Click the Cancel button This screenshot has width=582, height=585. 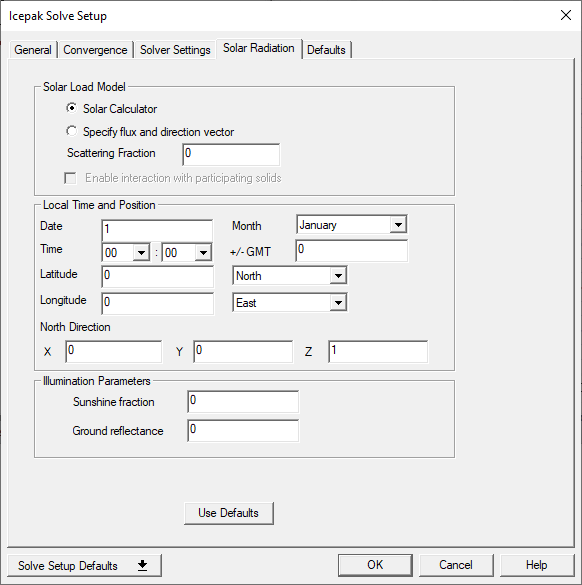tap(456, 565)
